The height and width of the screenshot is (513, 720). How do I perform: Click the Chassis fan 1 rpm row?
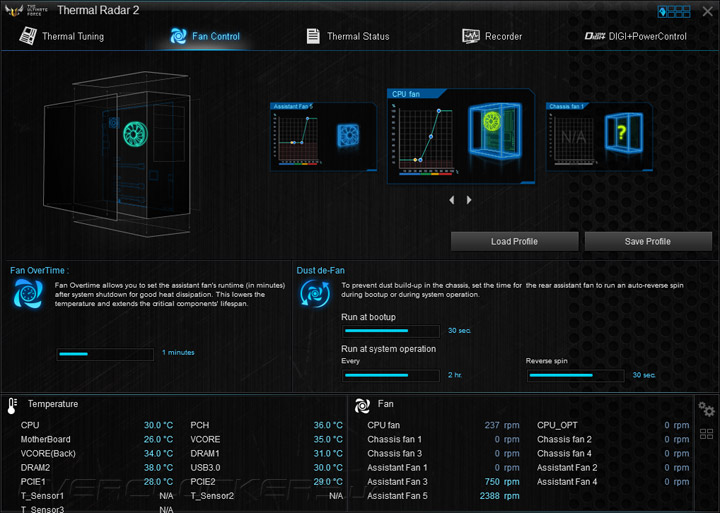pyautogui.click(x=443, y=440)
